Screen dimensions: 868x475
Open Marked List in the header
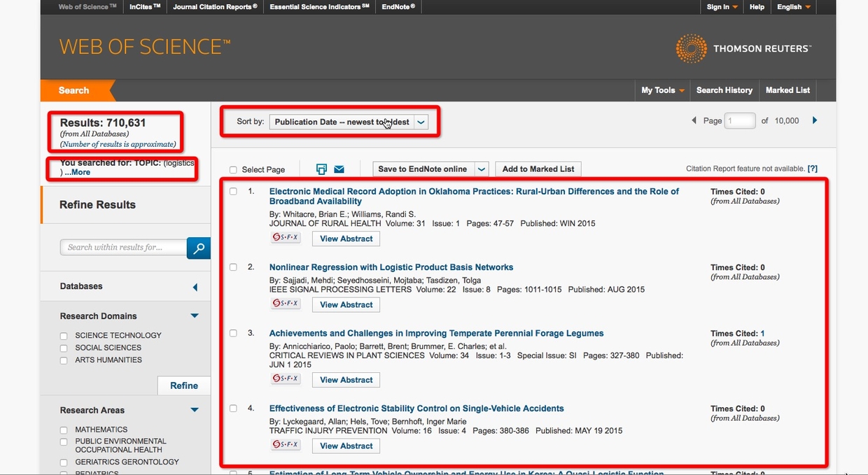pos(787,90)
